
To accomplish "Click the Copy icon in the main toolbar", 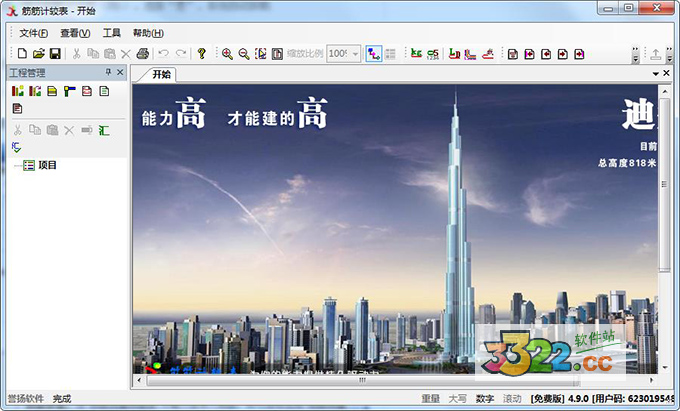I will tap(93, 53).
